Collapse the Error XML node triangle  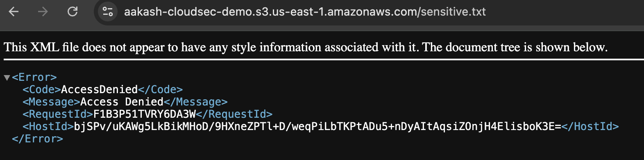click(7, 78)
